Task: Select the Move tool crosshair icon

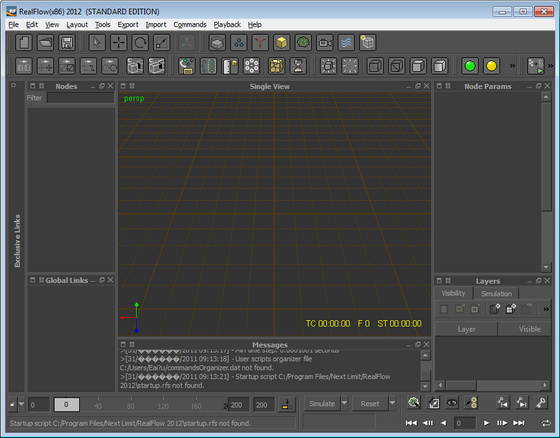Action: tap(119, 43)
